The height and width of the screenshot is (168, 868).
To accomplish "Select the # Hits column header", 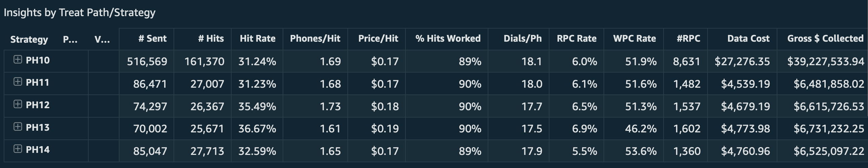I will [211, 38].
